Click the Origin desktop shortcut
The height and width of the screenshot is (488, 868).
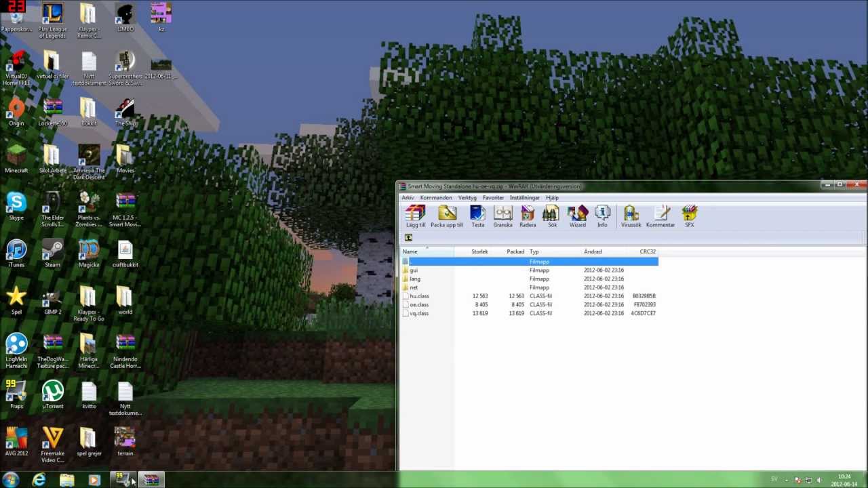click(x=16, y=112)
